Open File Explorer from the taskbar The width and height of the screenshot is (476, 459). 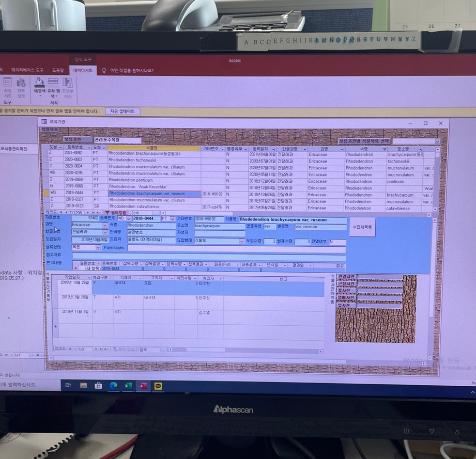pos(84,385)
